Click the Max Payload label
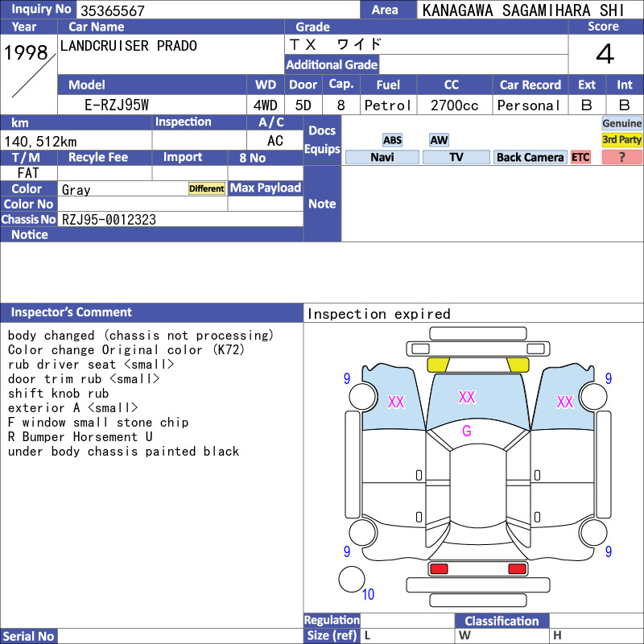 (266, 188)
